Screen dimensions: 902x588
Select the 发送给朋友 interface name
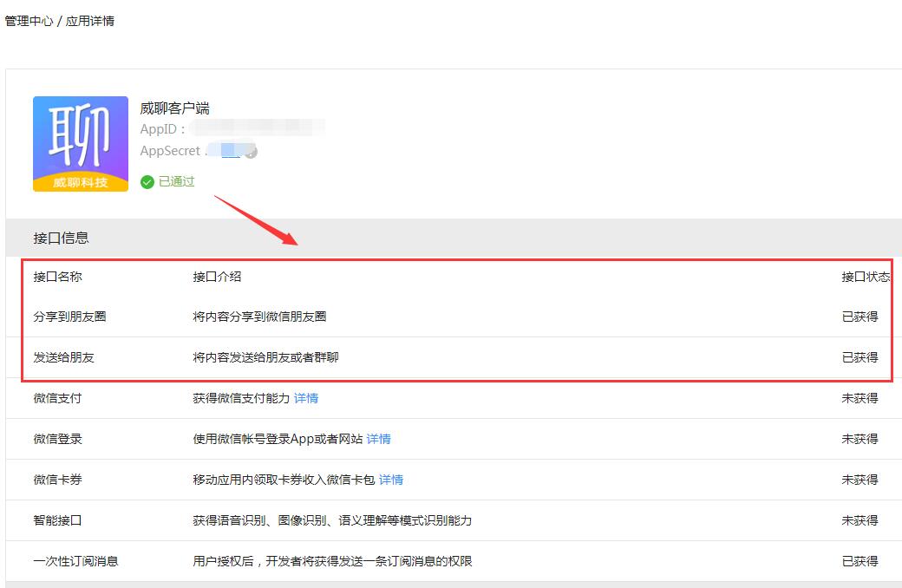point(64,357)
